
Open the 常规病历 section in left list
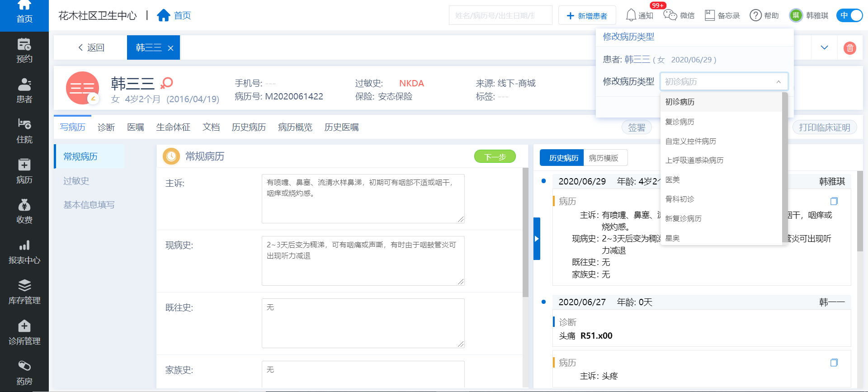tap(90, 156)
